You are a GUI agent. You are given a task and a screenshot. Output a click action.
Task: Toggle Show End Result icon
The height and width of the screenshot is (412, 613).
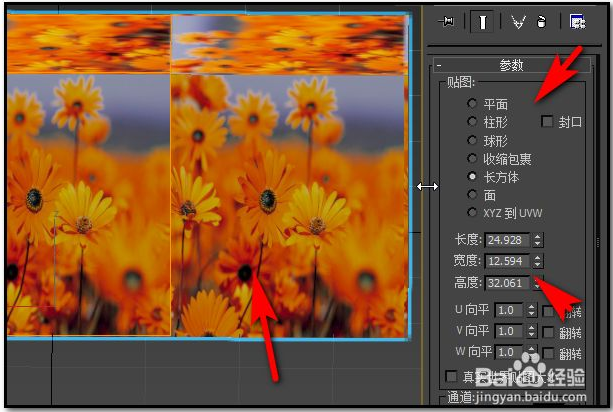pos(482,22)
